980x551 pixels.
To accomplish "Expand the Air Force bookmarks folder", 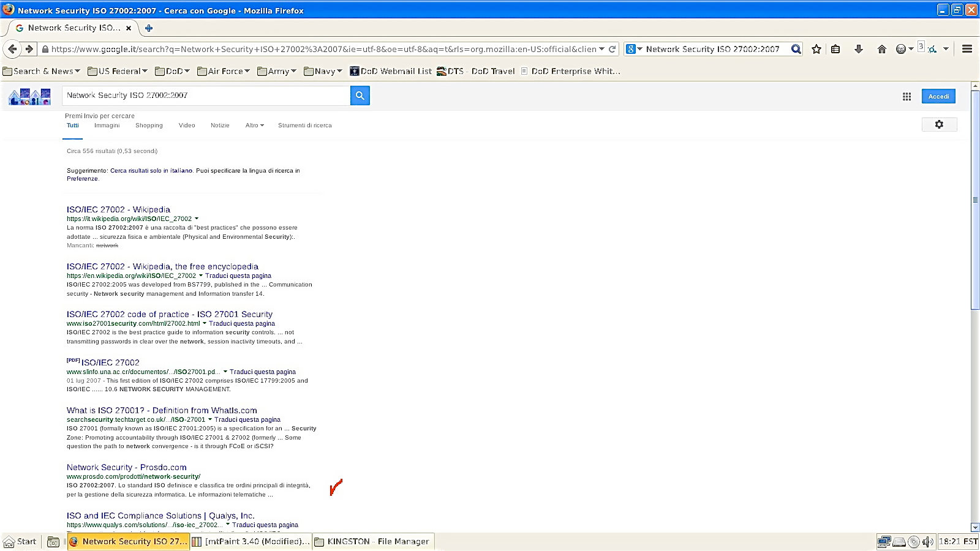I will [x=224, y=71].
